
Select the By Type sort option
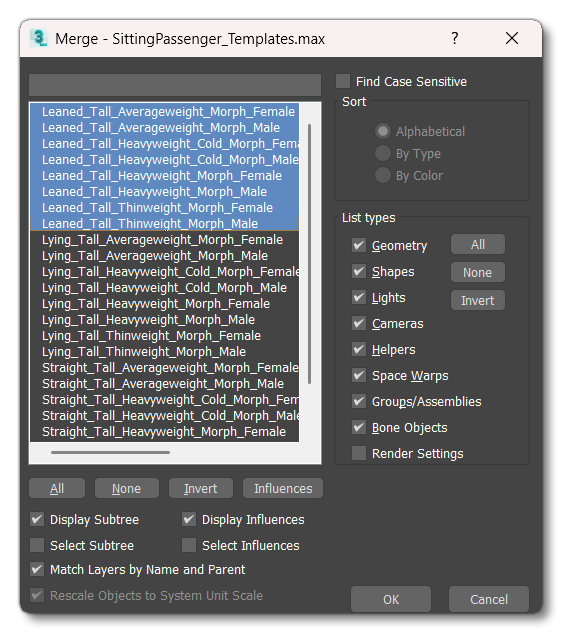[x=383, y=153]
